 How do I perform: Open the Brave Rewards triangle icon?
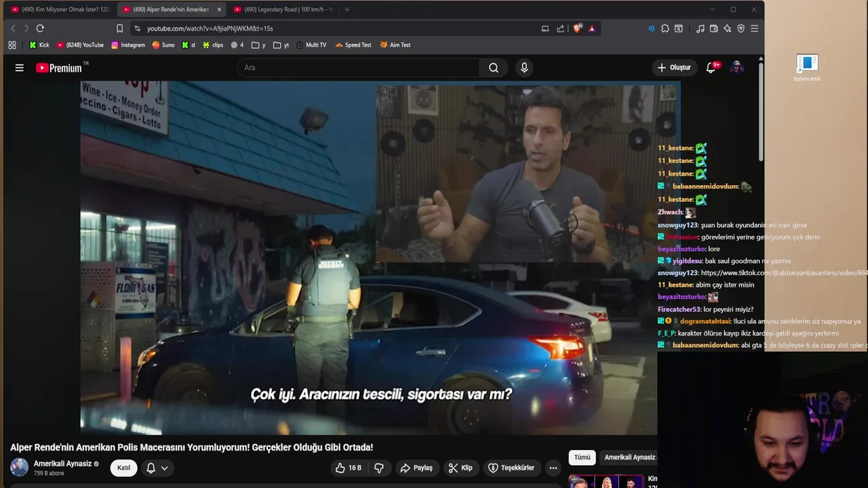[592, 28]
